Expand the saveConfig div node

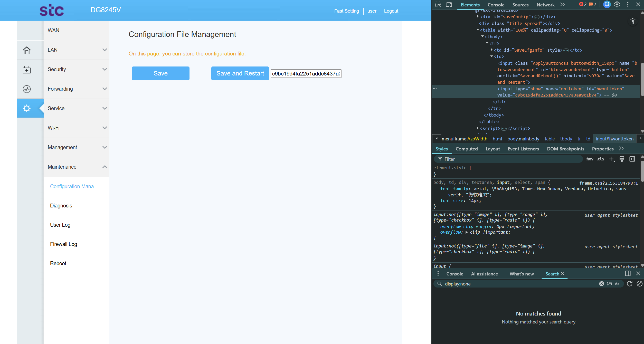click(478, 17)
